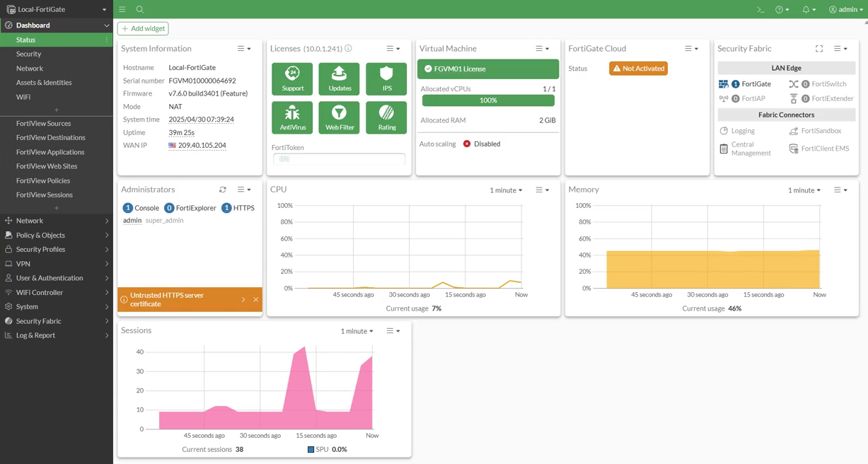Click the Add widget button

[143, 29]
